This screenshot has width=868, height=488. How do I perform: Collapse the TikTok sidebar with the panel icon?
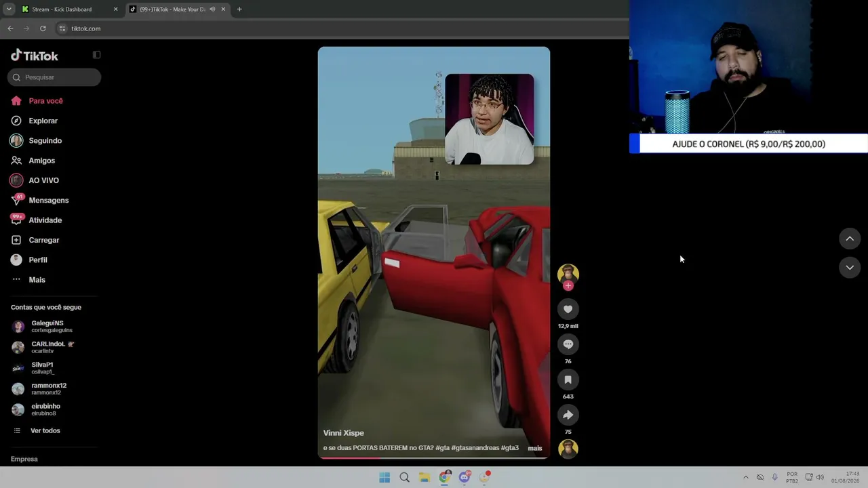pos(96,55)
